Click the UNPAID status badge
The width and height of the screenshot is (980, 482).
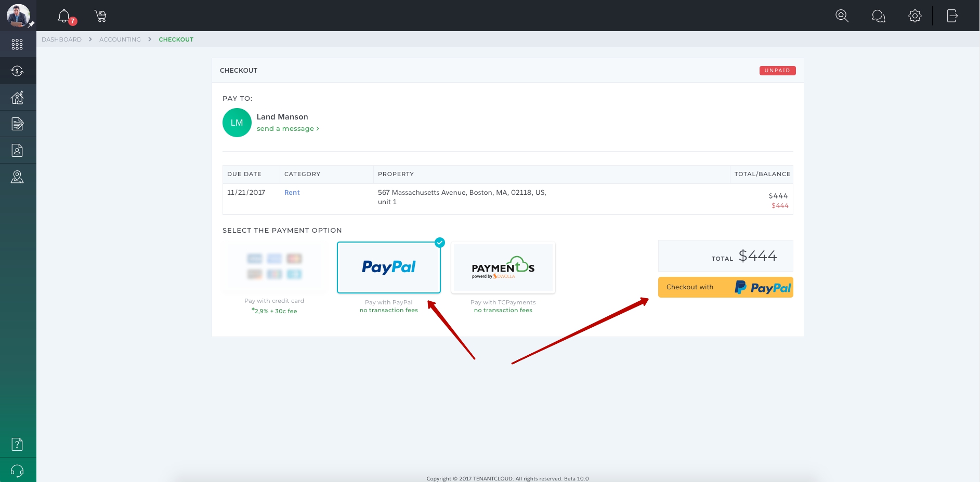777,71
